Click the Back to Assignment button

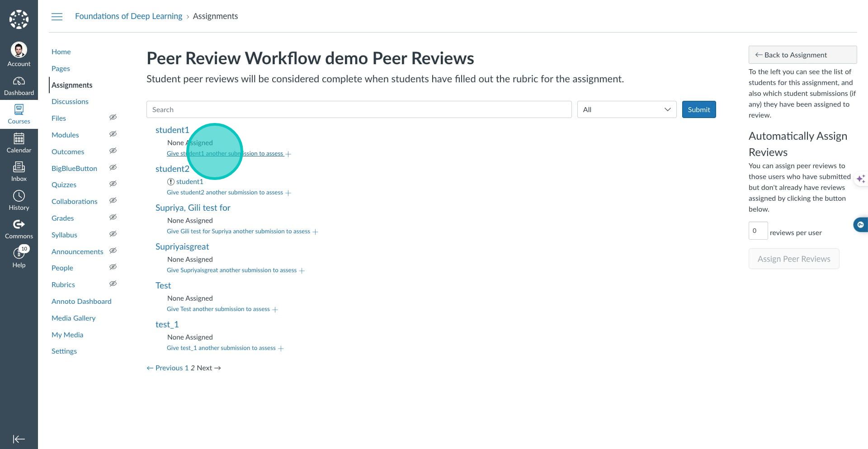pos(802,55)
